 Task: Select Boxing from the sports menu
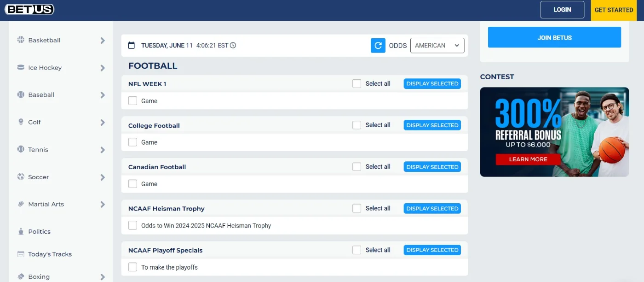click(39, 277)
